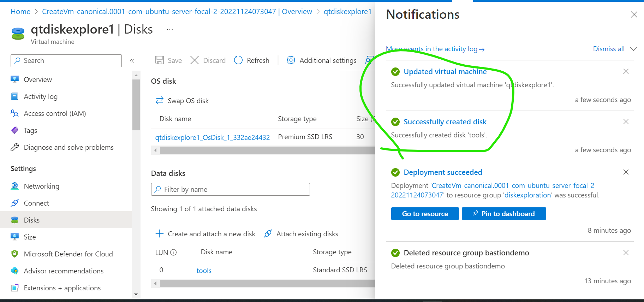The width and height of the screenshot is (644, 302).
Task: Open qtdiskexplore1_OsDisk_1_332ae24432 disk link
Action: [213, 137]
